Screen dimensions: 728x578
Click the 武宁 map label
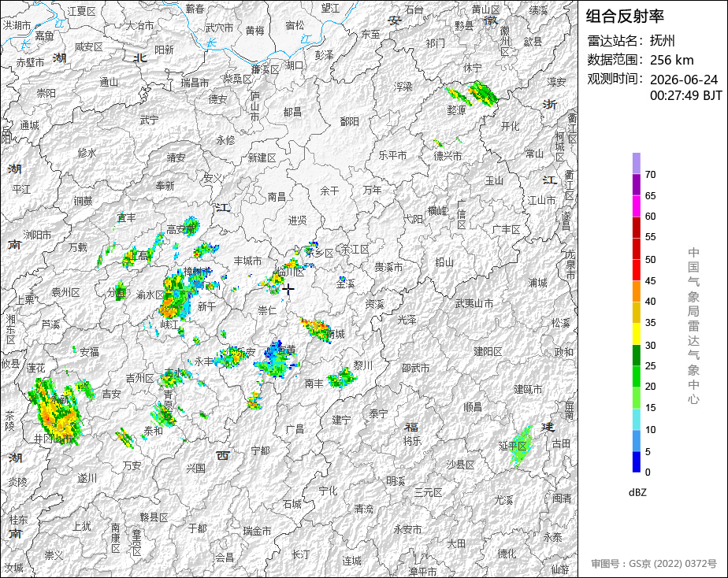tap(149, 120)
